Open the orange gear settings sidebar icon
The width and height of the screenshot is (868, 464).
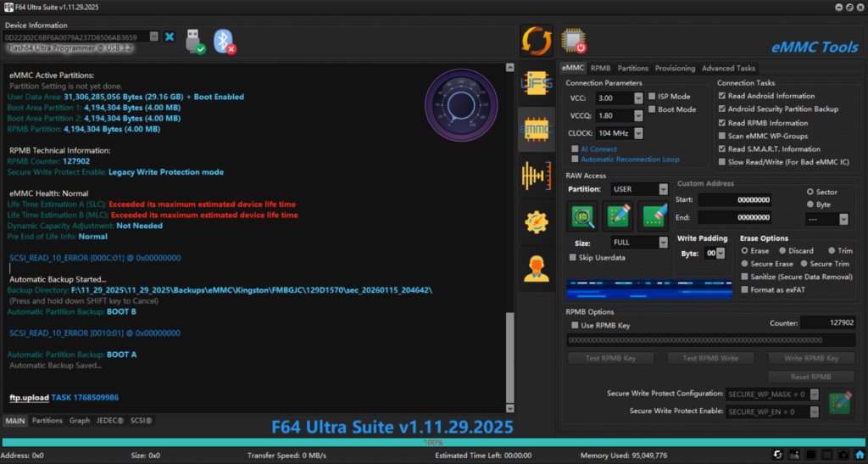(537, 222)
